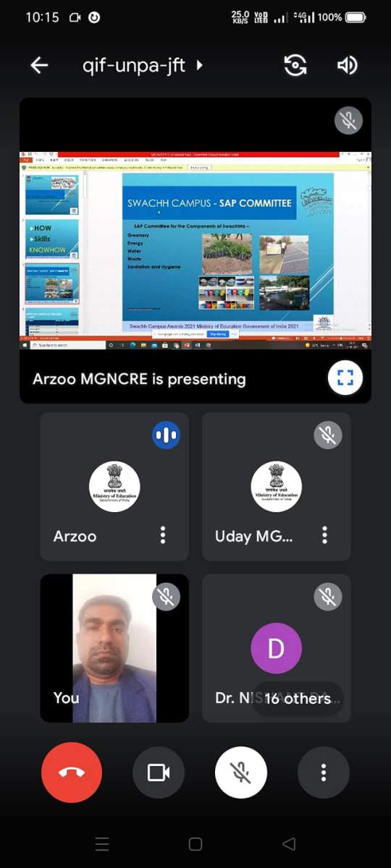The width and height of the screenshot is (391, 868).
Task: Tap Arzoo's speaking audio indicator
Action: [167, 435]
